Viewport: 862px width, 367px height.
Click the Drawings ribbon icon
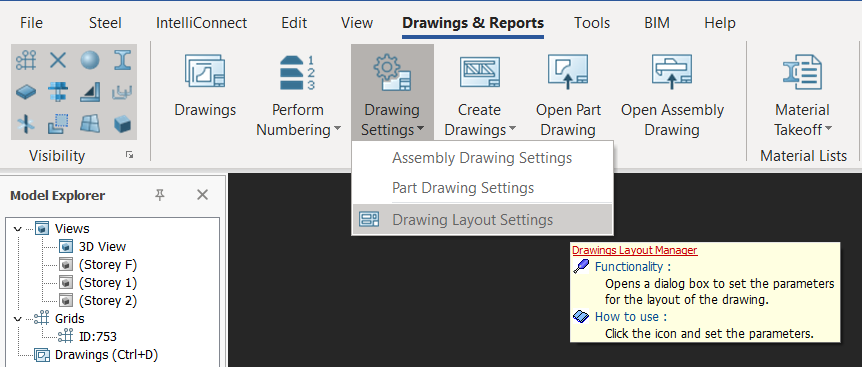click(205, 71)
